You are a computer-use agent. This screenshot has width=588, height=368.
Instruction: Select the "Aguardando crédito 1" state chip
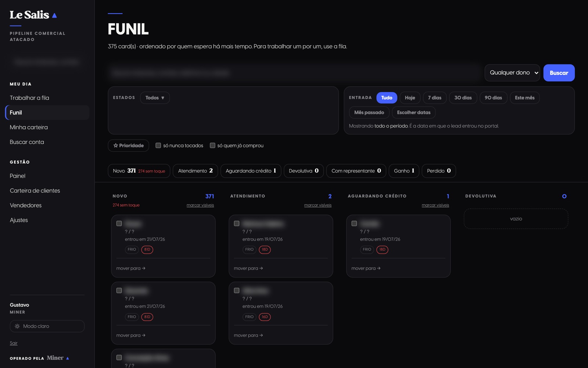251,171
